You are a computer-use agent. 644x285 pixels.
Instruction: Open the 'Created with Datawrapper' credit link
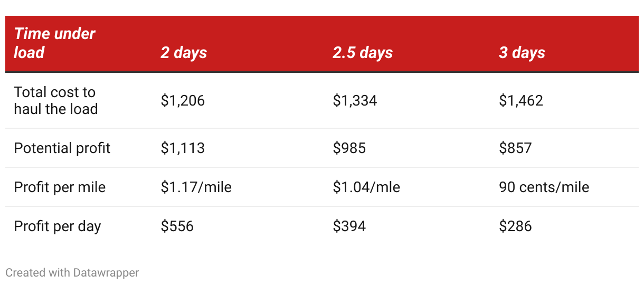click(72, 272)
